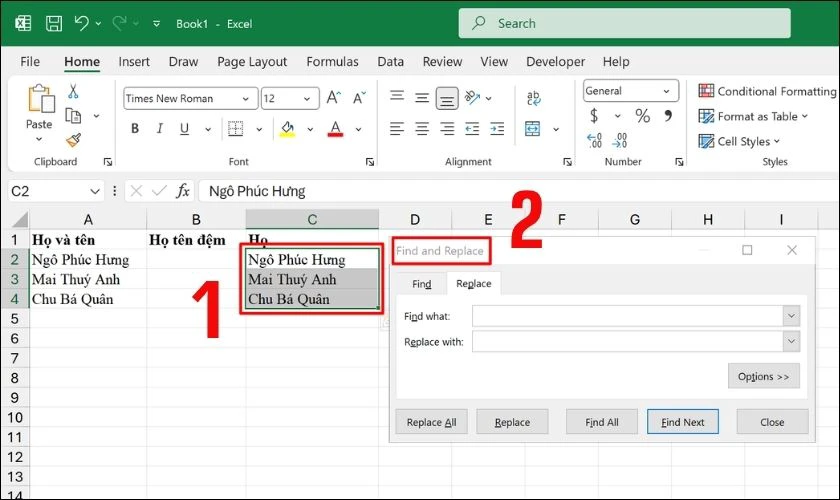Click the Find All button
Image resolution: width=840 pixels, height=500 pixels.
(x=602, y=422)
